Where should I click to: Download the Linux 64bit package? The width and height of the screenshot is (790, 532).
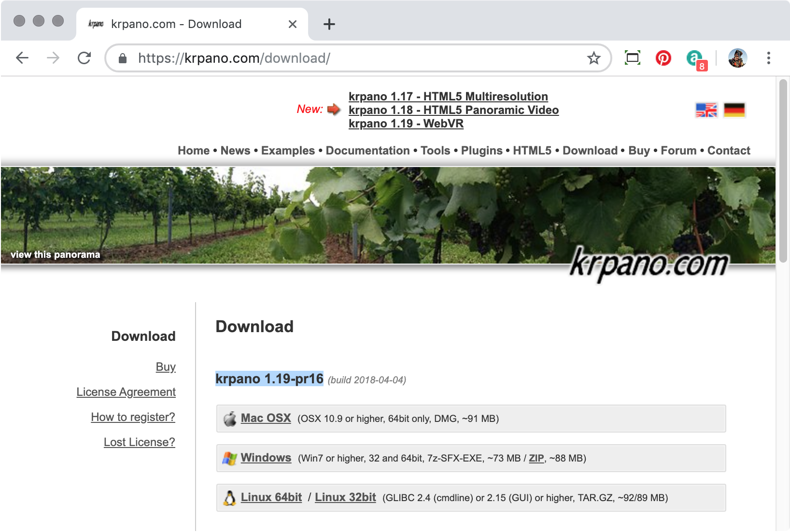pos(271,497)
